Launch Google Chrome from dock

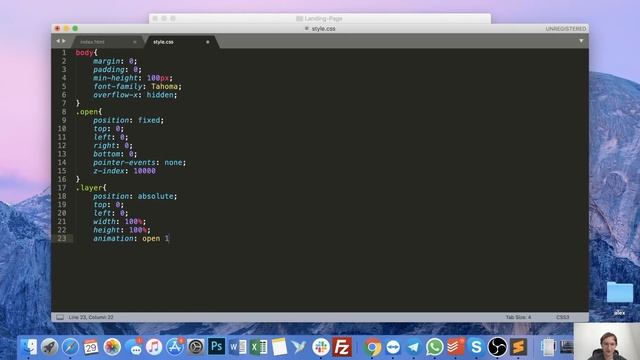[372, 347]
